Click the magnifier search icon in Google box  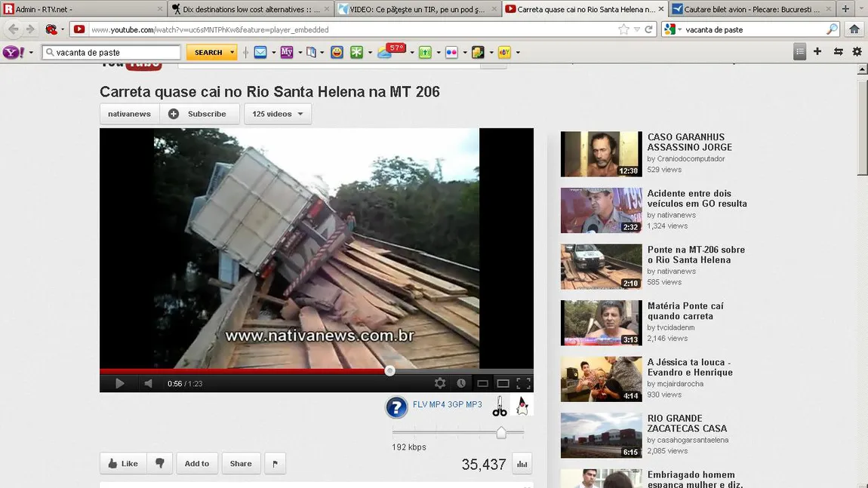832,29
